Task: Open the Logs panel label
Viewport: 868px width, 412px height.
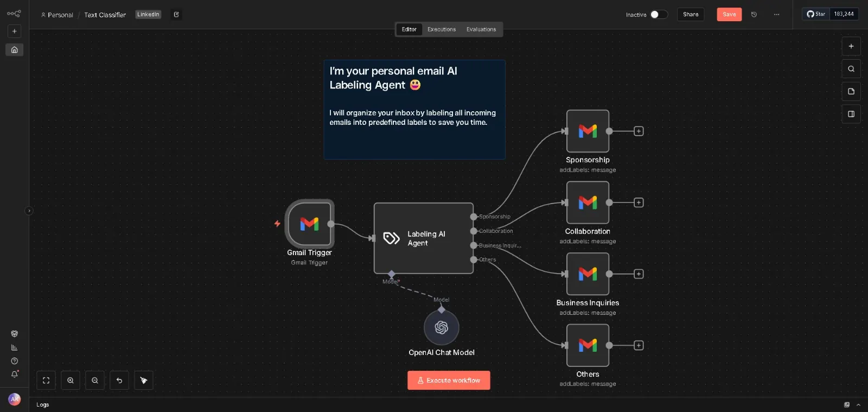Action: [x=43, y=405]
